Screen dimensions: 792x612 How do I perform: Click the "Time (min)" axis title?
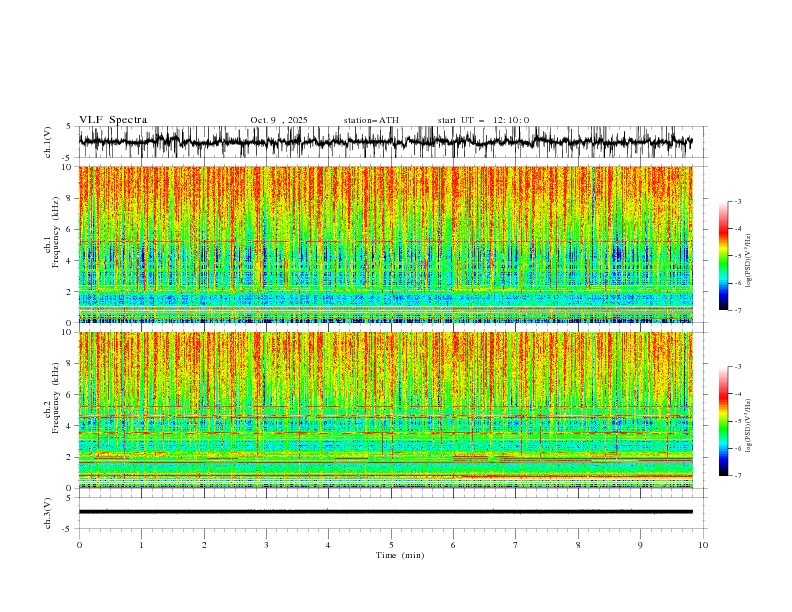(400, 555)
